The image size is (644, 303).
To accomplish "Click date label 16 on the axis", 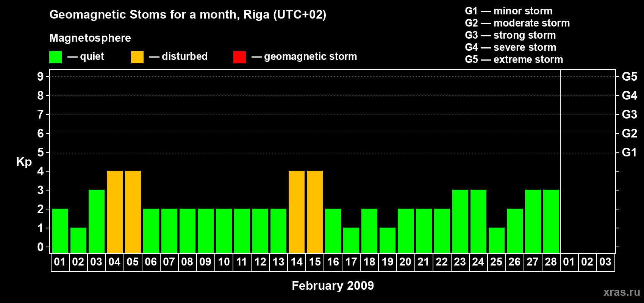I will (333, 262).
